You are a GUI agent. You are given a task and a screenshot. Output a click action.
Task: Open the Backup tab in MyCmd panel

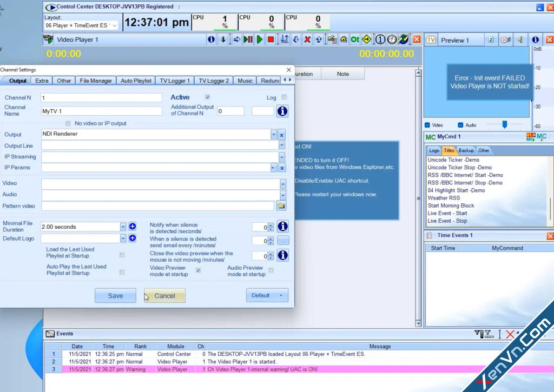coord(466,150)
